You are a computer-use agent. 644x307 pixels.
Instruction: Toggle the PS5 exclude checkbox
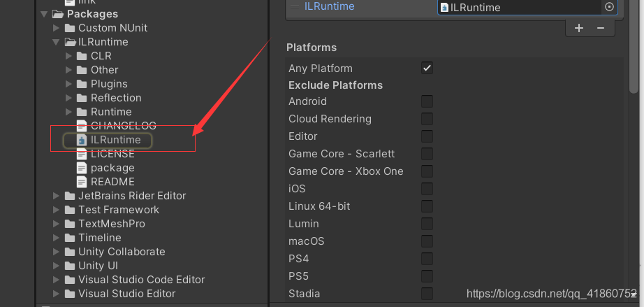coord(427,276)
